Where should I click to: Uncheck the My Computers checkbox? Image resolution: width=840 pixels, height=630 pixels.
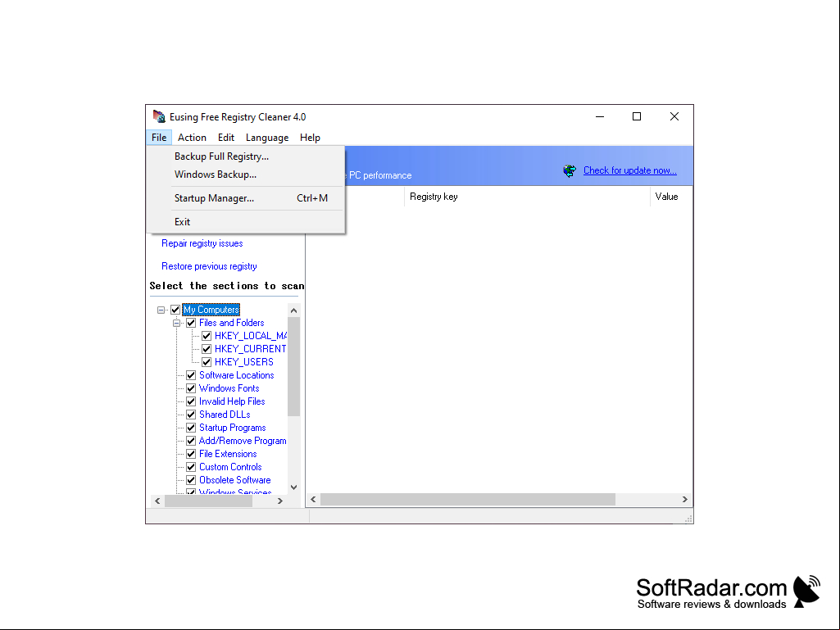[x=175, y=310]
